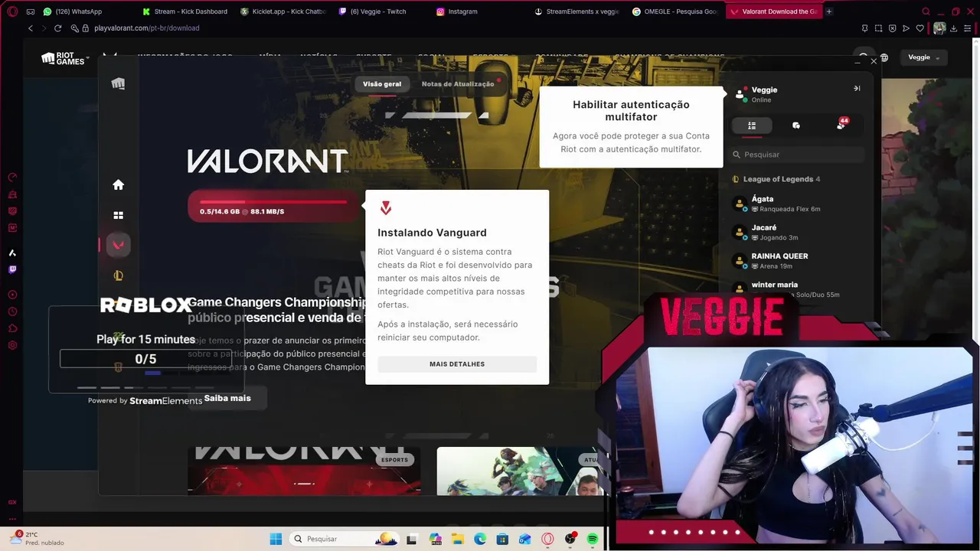Open Opera sidebar Twitch icon
Screen dimensions: 980x551
pyautogui.click(x=12, y=269)
